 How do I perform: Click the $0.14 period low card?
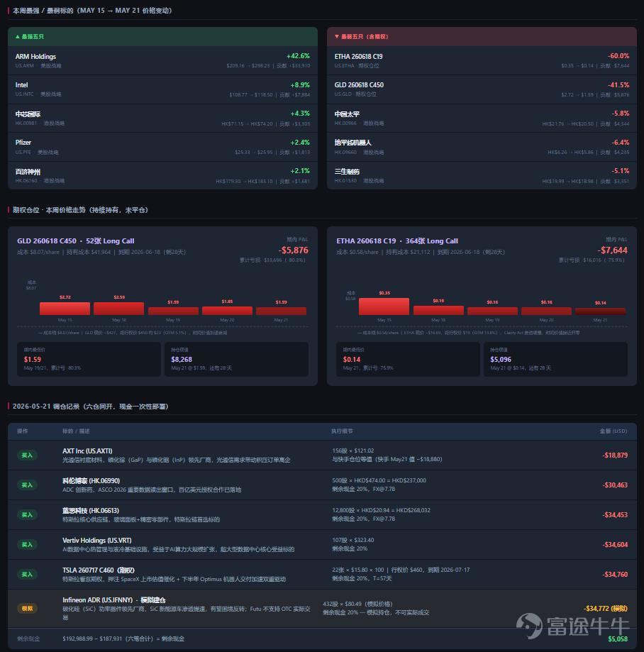click(408, 359)
